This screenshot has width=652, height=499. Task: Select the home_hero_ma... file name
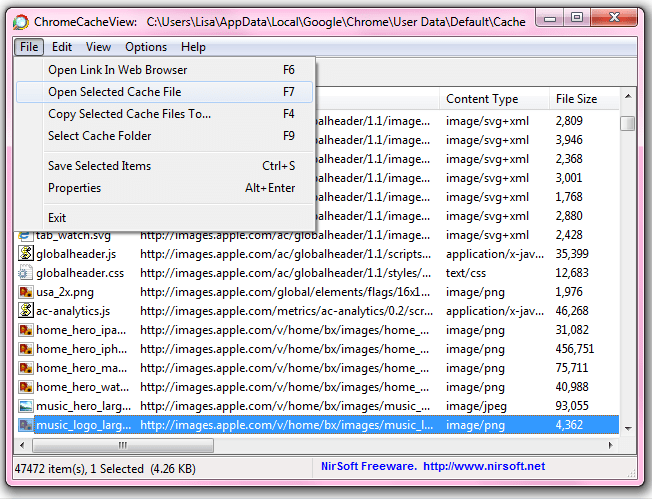pyautogui.click(x=82, y=368)
